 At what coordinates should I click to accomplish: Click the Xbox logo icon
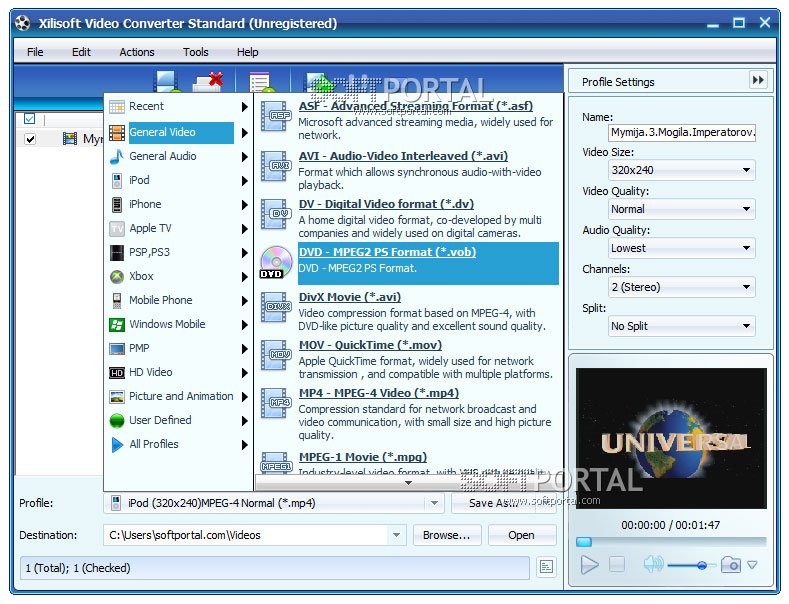(117, 276)
